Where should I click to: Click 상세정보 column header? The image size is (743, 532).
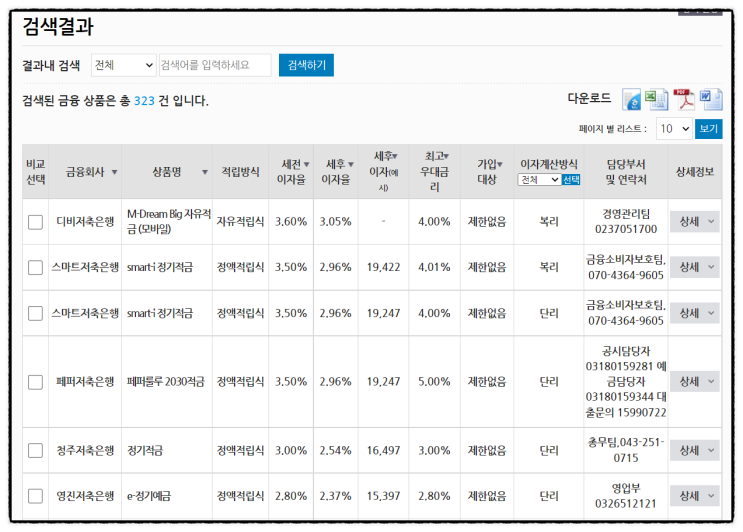click(695, 172)
